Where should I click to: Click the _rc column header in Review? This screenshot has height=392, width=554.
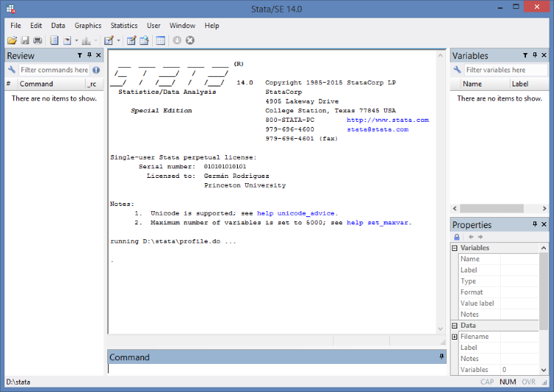[93, 83]
